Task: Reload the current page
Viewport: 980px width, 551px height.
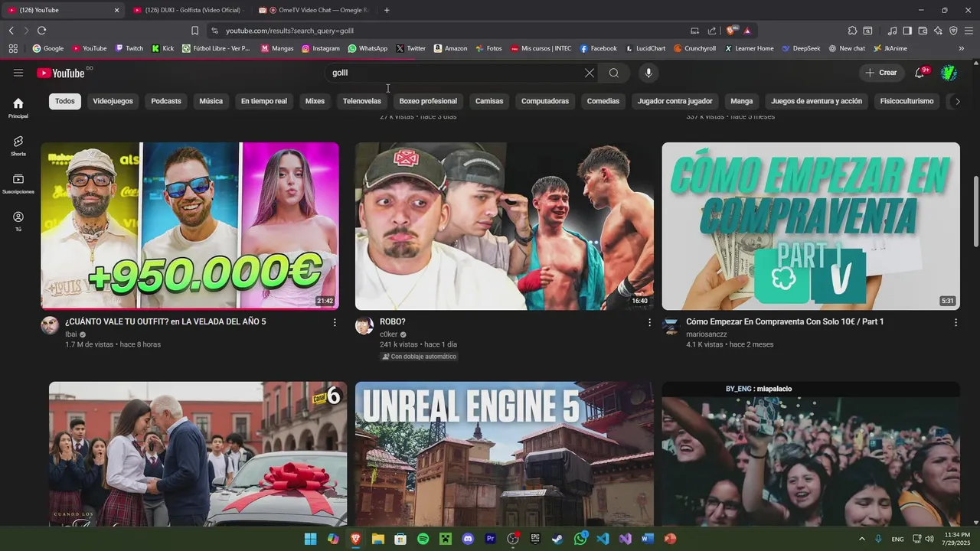Action: click(x=41, y=31)
